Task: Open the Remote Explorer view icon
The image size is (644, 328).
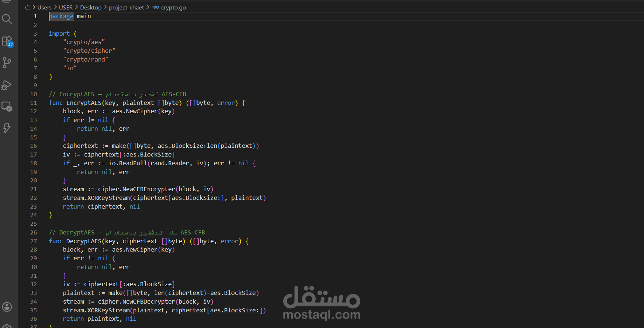Action: 7,106
